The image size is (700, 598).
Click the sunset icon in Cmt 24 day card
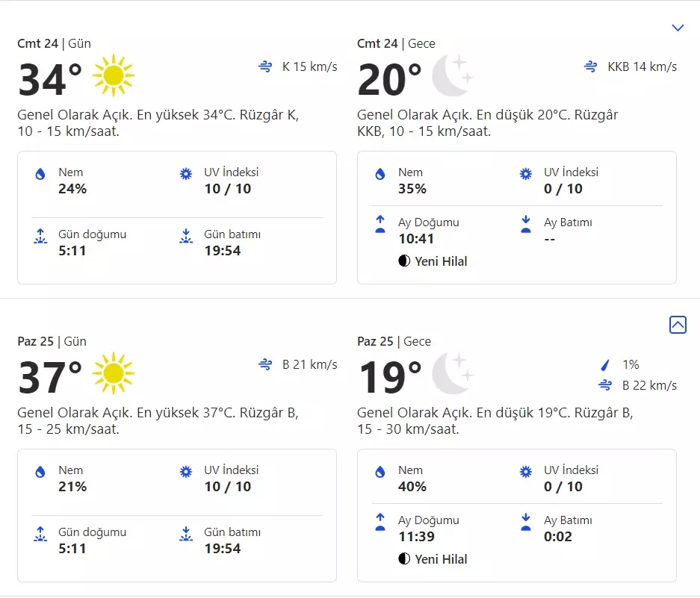click(186, 236)
